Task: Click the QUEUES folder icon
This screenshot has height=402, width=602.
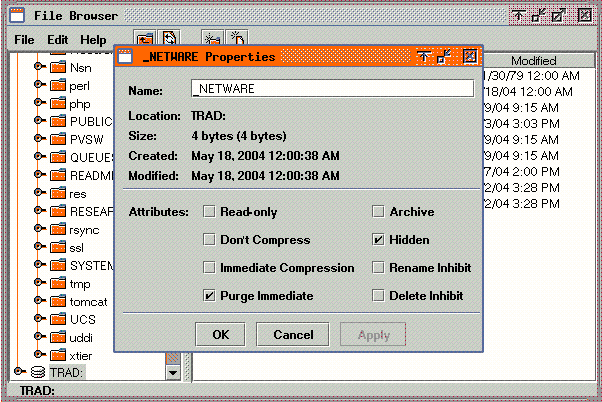Action: tap(58, 157)
